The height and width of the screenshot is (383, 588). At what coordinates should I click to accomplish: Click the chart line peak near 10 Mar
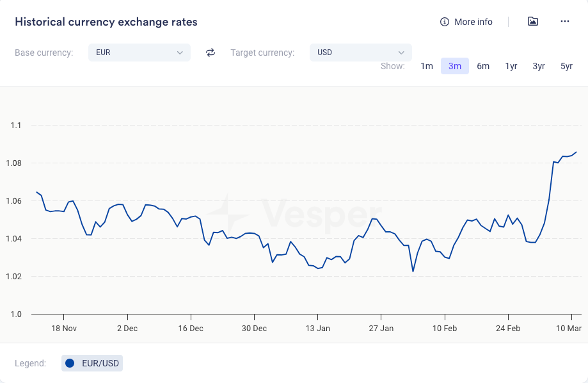pos(576,152)
